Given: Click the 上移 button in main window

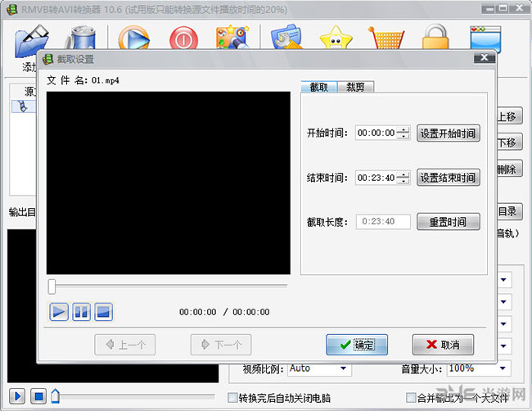Looking at the screenshot, I should (x=509, y=116).
